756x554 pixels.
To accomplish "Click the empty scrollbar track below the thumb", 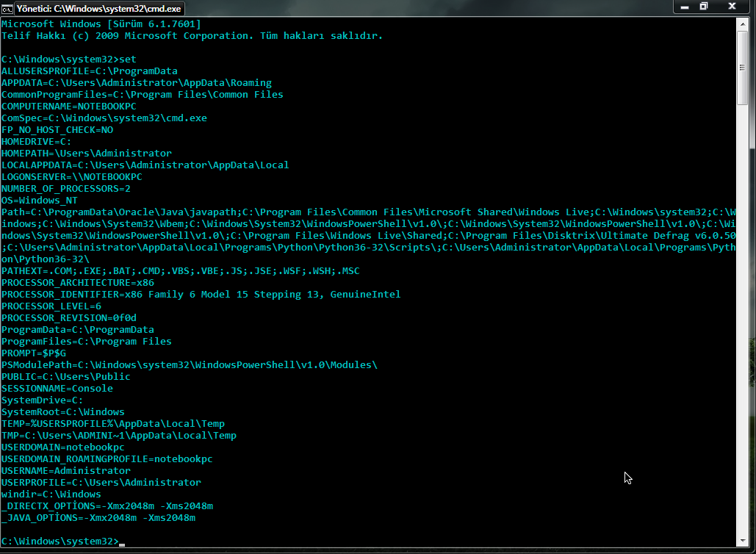I will tap(743, 318).
